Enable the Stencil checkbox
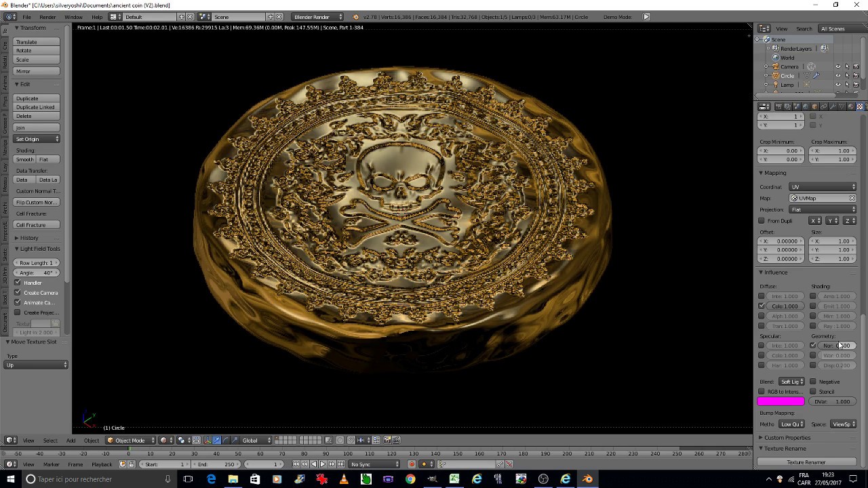The width and height of the screenshot is (868, 488). click(x=813, y=392)
